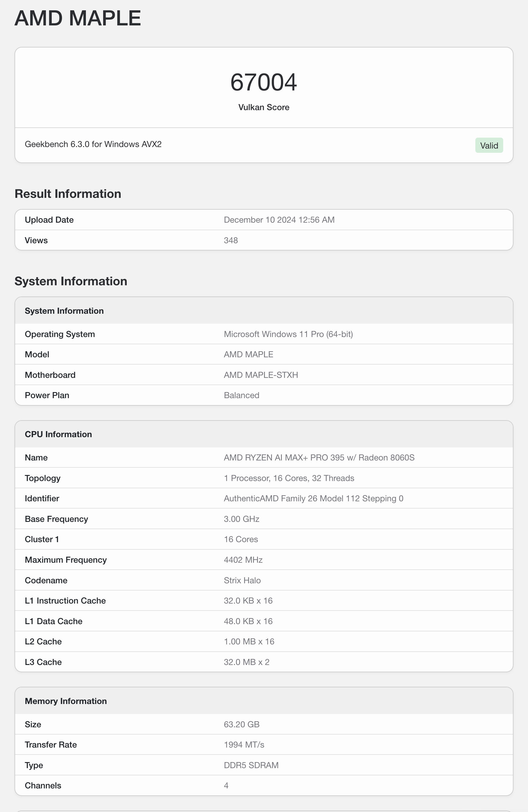The image size is (528, 812).
Task: Click the Strix Halo codename value
Action: pyautogui.click(x=242, y=580)
